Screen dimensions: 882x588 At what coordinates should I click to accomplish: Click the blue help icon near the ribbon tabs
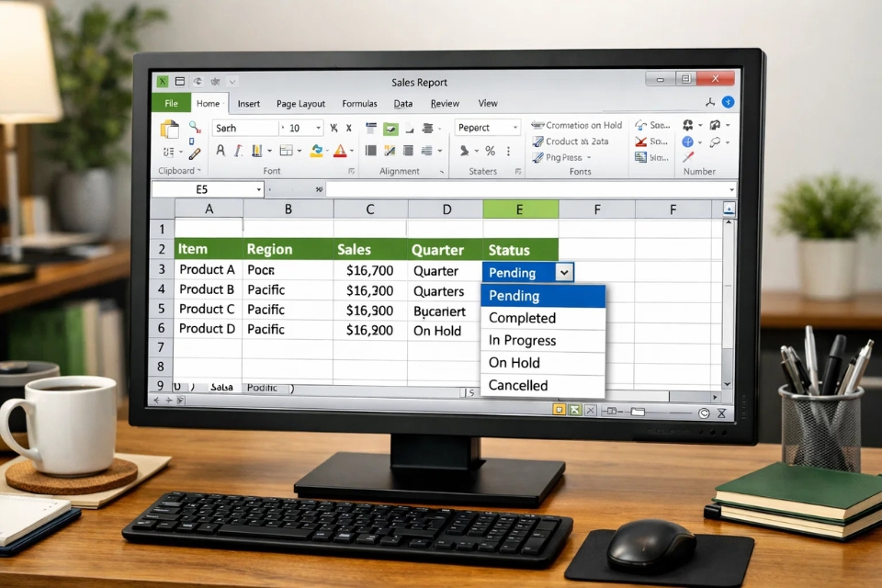728,103
